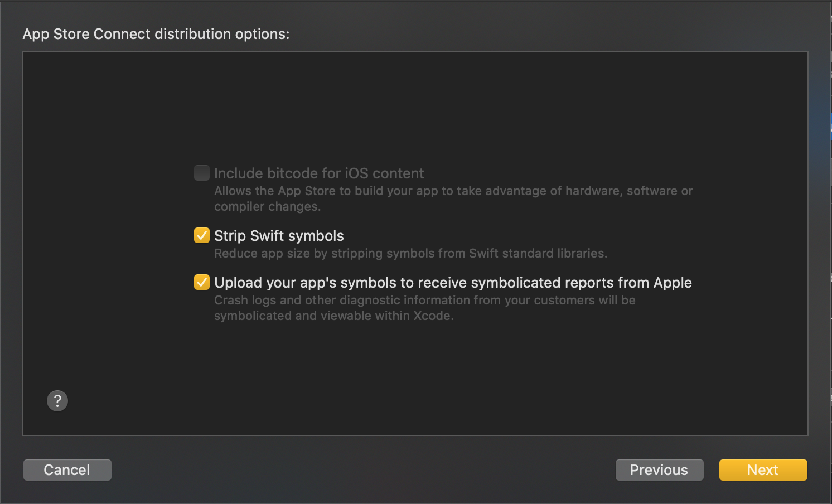Click empty footer space between Cancel and Previous
The image size is (832, 504).
[x=362, y=470]
